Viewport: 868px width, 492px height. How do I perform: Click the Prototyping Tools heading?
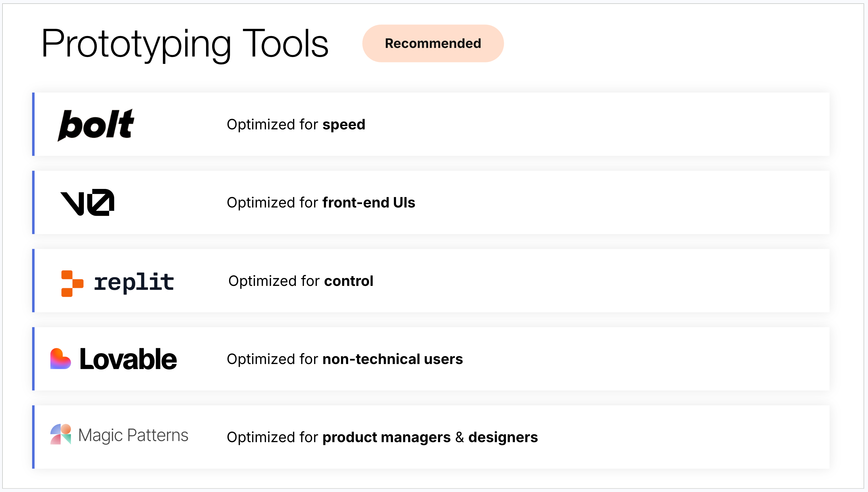click(185, 44)
